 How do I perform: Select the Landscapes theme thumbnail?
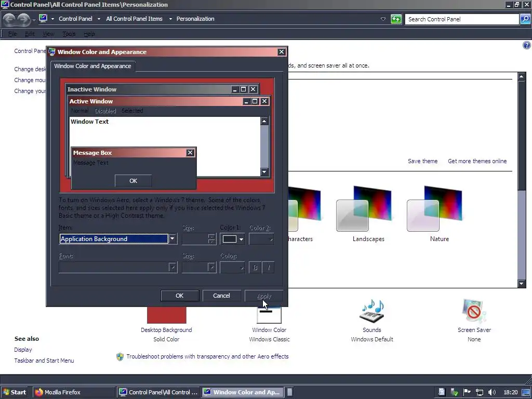click(364, 209)
